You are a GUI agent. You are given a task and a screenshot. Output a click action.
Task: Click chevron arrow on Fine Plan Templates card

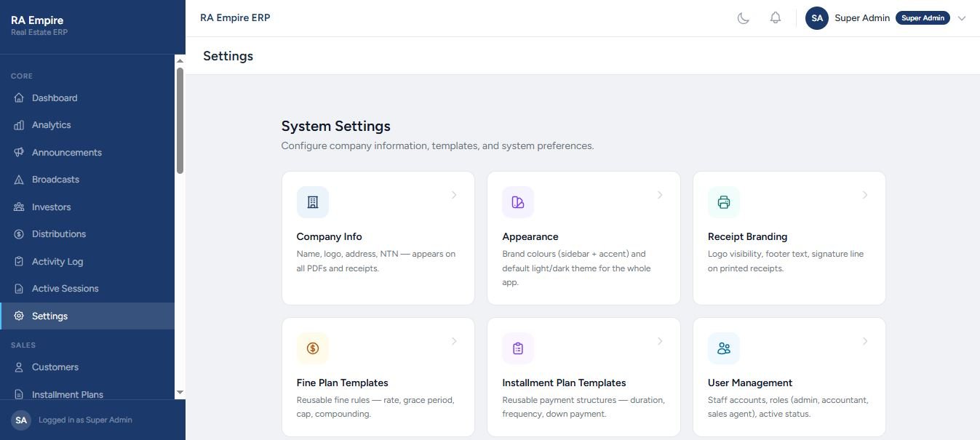tap(454, 341)
